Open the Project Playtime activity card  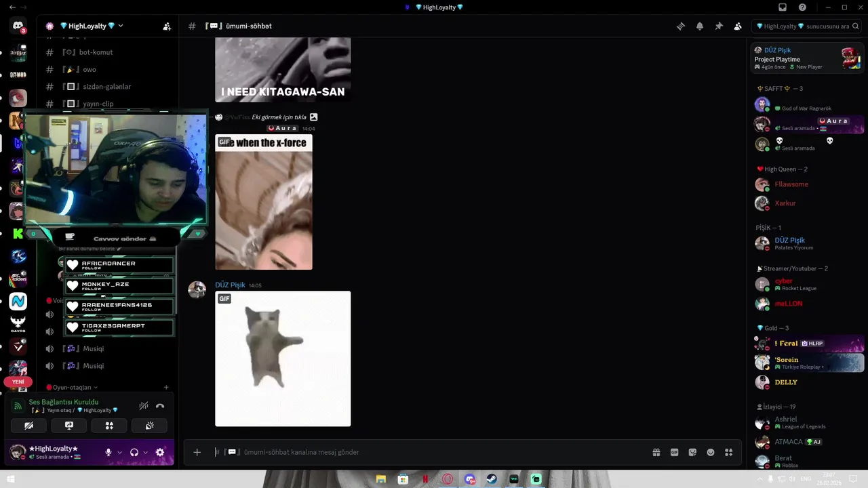pyautogui.click(x=807, y=58)
